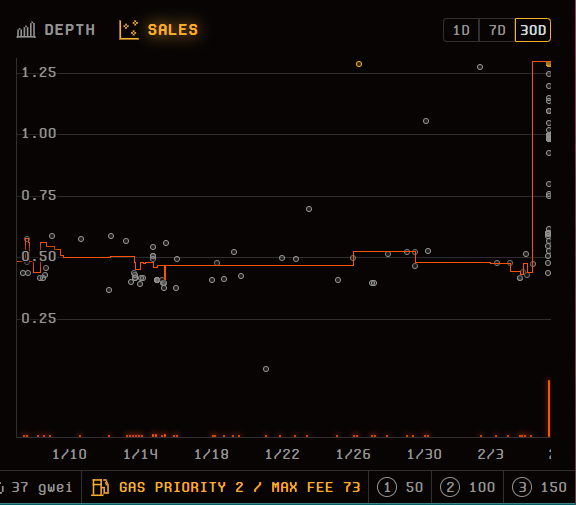Image resolution: width=576 pixels, height=505 pixels.
Task: Click the 1/10 date axis label
Action: (x=69, y=454)
